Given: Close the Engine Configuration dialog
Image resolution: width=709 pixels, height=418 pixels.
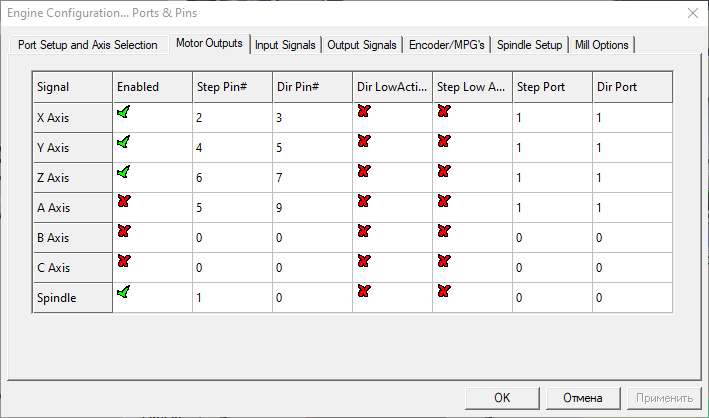Looking at the screenshot, I should coord(691,13).
